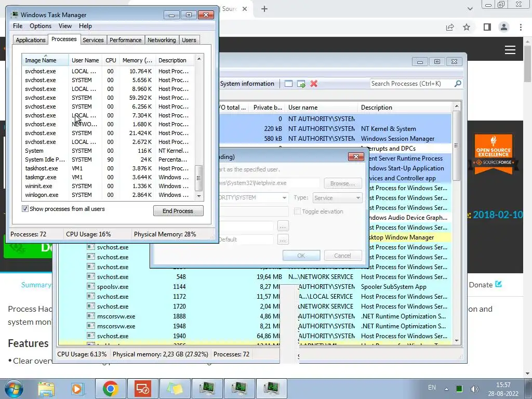Viewport: 532px width, 399px height.
Task: Switch to the Applications tab
Action: (x=31, y=40)
